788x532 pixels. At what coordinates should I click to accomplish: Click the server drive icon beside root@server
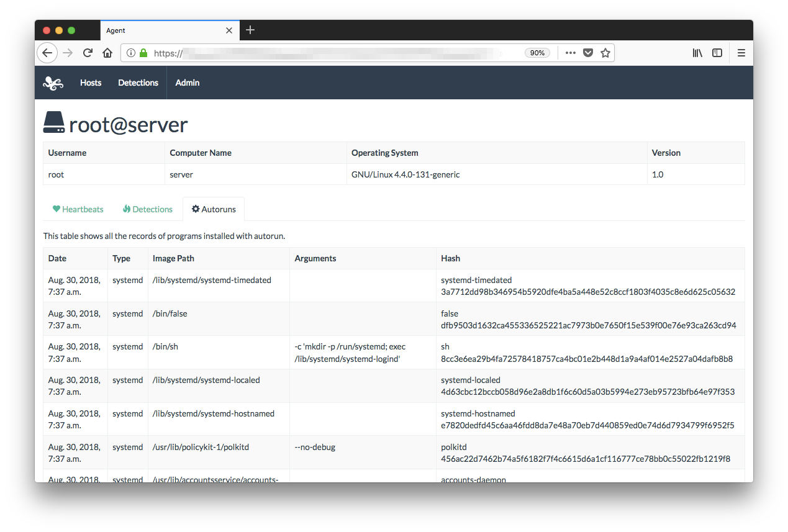click(x=54, y=122)
